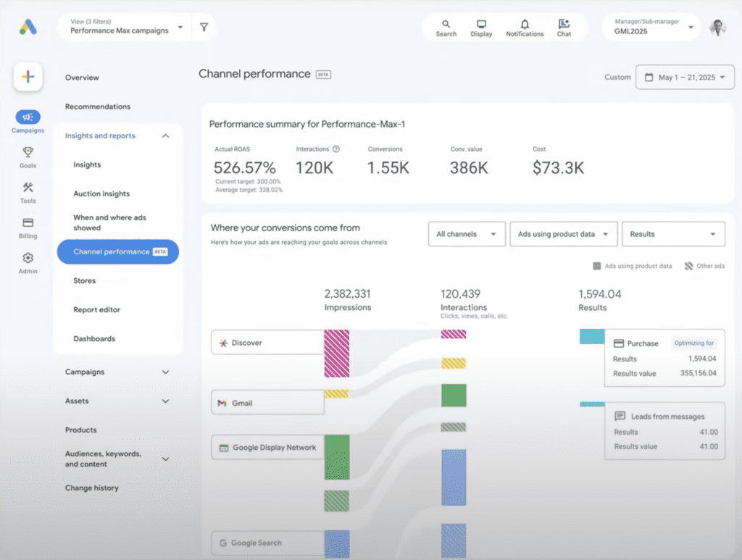The height and width of the screenshot is (560, 742).
Task: Select Channel performance menu item
Action: (118, 251)
